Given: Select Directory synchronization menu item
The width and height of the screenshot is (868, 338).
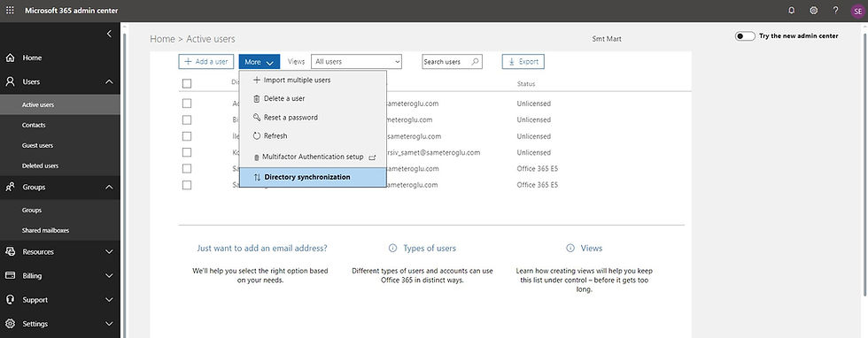Looking at the screenshot, I should (313, 178).
